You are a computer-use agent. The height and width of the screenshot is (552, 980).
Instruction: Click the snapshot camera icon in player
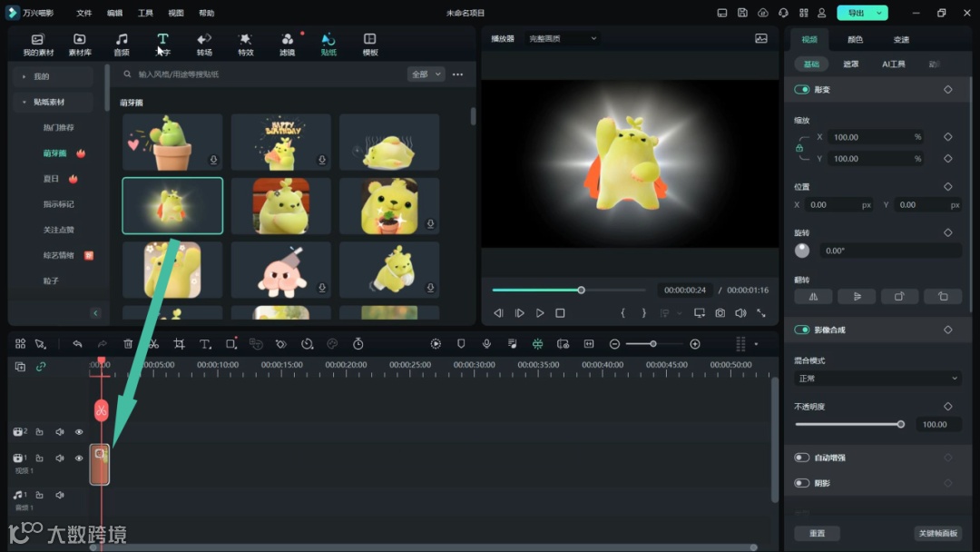(x=720, y=312)
